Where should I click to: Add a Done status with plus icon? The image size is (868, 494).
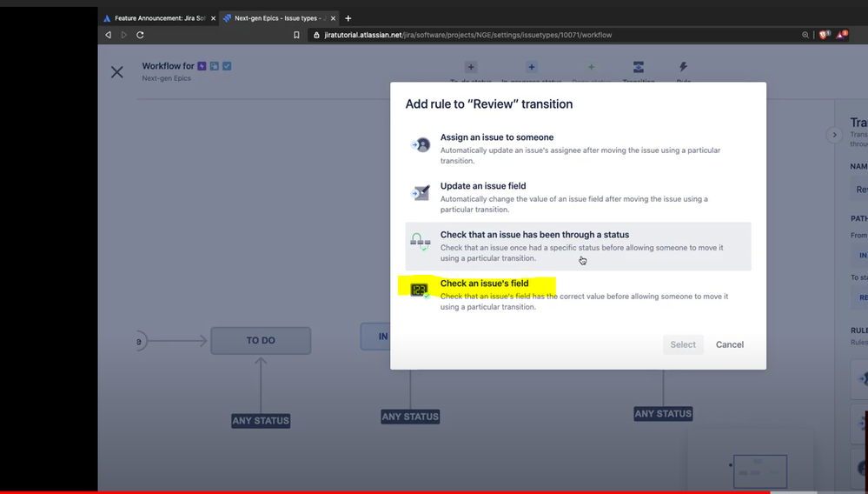(591, 67)
